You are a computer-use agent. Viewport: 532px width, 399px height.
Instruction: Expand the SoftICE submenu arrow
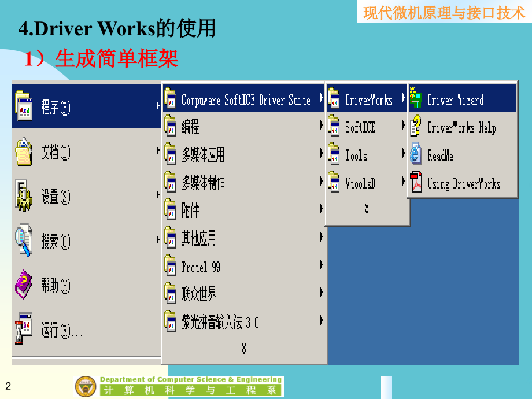[x=403, y=125]
